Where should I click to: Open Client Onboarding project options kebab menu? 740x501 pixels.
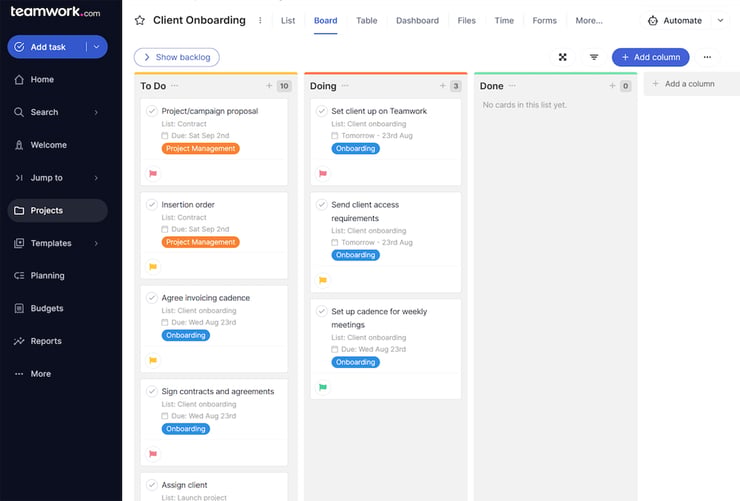click(x=260, y=20)
